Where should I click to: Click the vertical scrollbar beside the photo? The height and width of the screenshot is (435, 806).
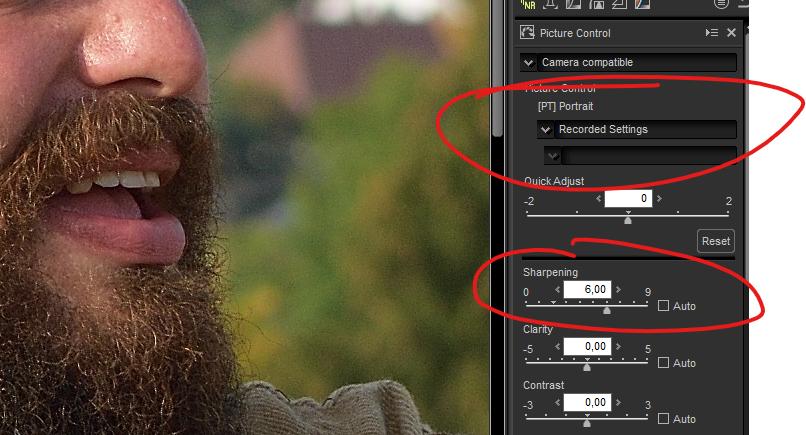click(497, 69)
